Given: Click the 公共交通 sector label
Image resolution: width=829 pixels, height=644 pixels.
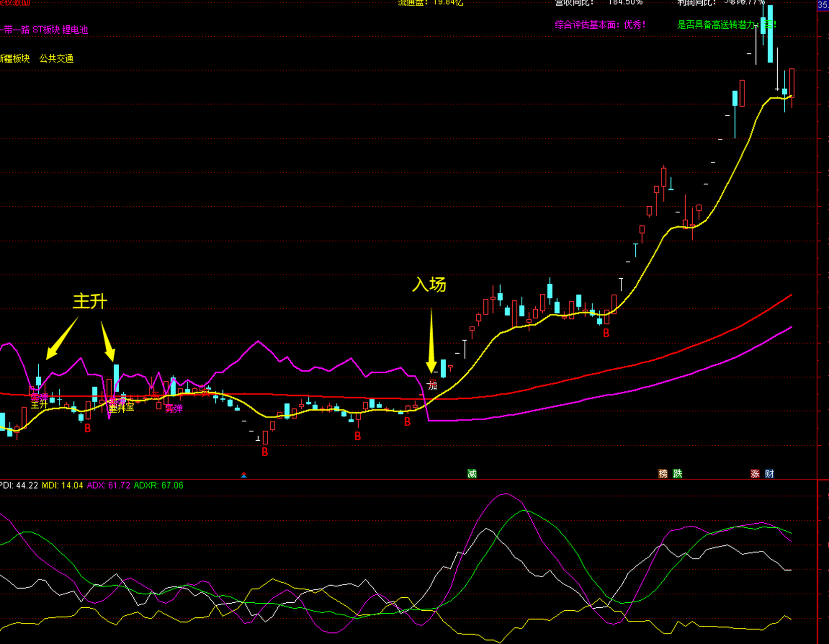Looking at the screenshot, I should click(56, 59).
